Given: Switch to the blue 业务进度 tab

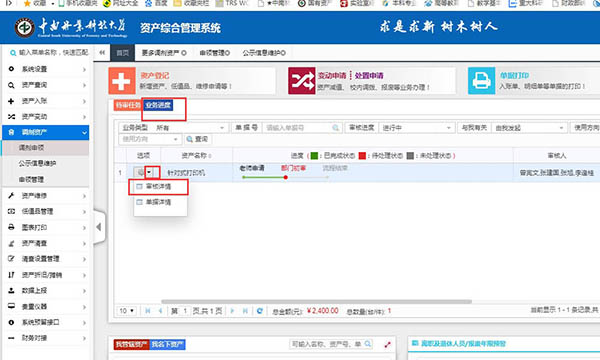Looking at the screenshot, I should [x=158, y=105].
